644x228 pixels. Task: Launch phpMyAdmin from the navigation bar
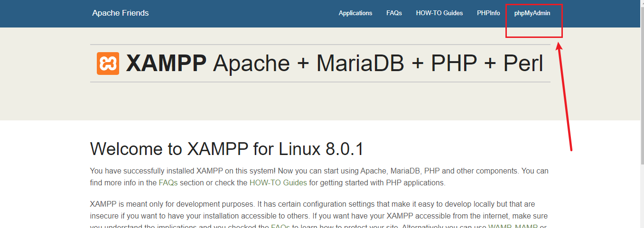point(532,13)
